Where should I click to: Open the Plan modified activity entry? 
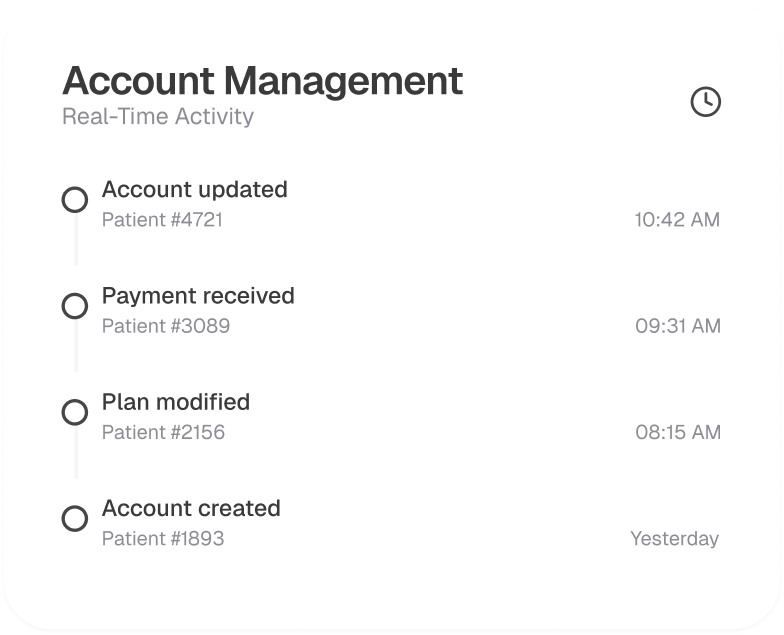176,402
